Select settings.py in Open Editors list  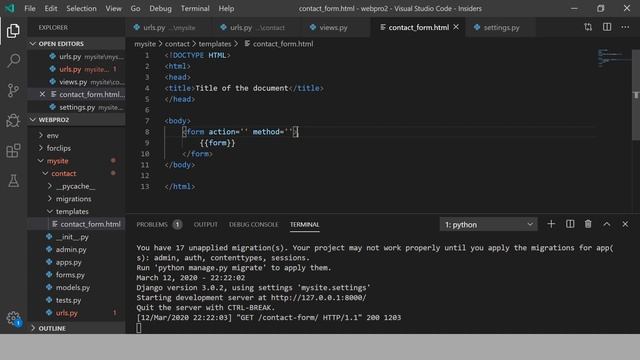[76, 107]
